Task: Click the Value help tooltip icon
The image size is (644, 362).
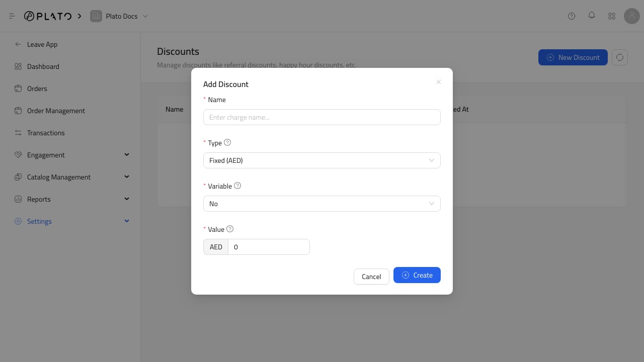Action: (230, 229)
